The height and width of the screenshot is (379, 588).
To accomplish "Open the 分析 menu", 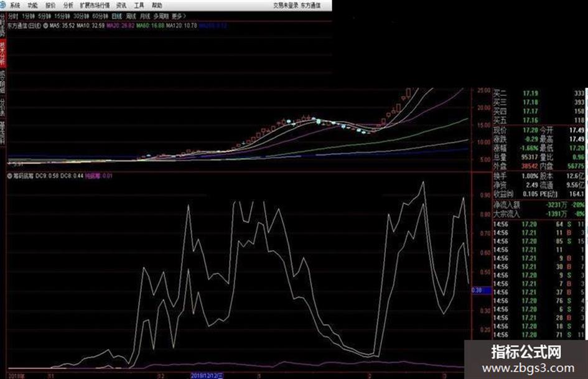I will pos(68,5).
